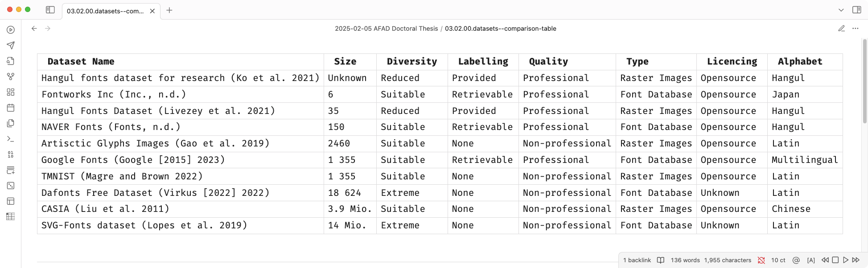Click the table grid ribbon icon
868x268 pixels.
[x=11, y=217]
